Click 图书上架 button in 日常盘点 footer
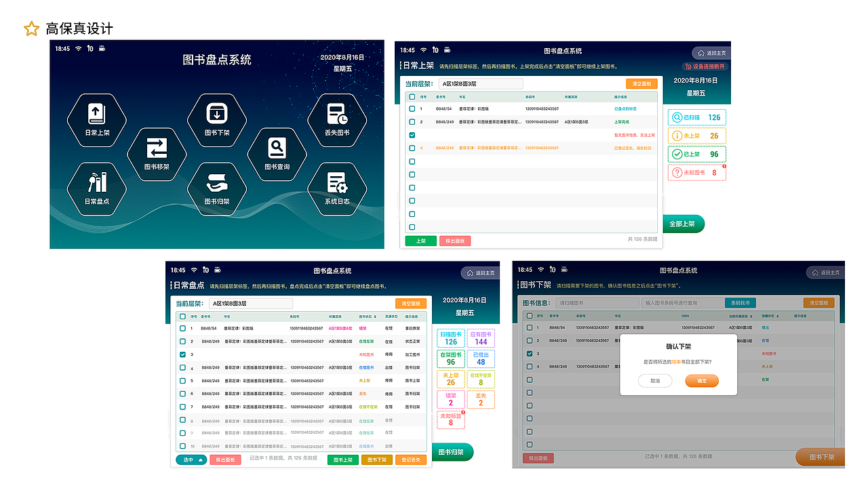868x488 pixels. tap(343, 460)
